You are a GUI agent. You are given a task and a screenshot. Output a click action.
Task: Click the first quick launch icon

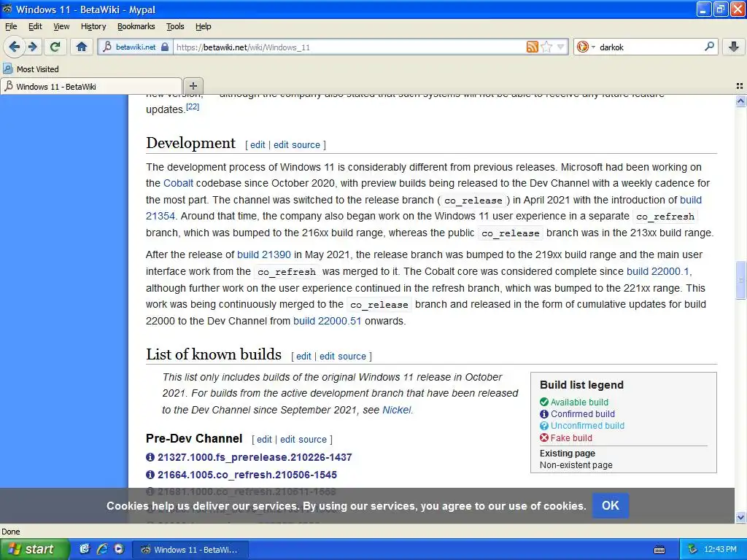coord(85,549)
